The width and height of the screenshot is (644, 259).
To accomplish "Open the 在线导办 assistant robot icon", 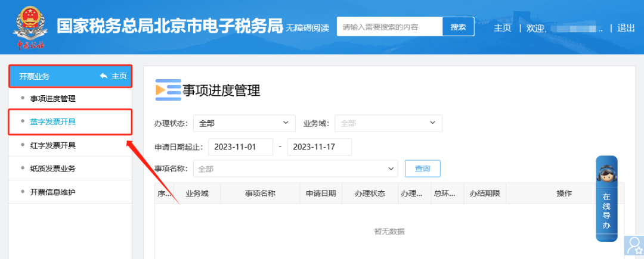I will [x=606, y=173].
